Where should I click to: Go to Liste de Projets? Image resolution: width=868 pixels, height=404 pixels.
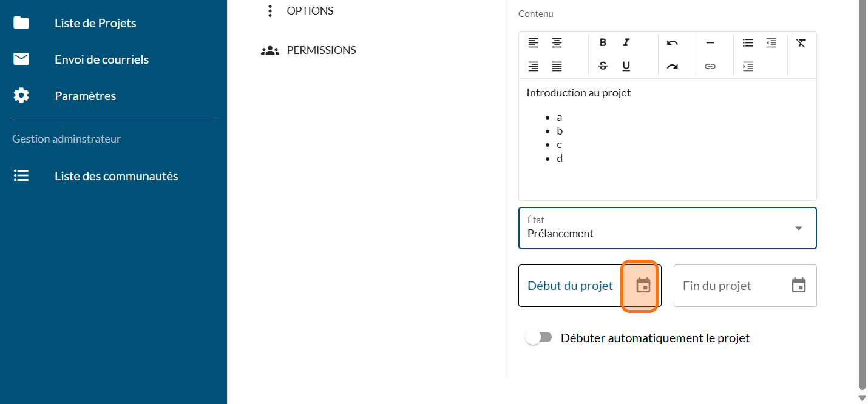pyautogui.click(x=95, y=23)
